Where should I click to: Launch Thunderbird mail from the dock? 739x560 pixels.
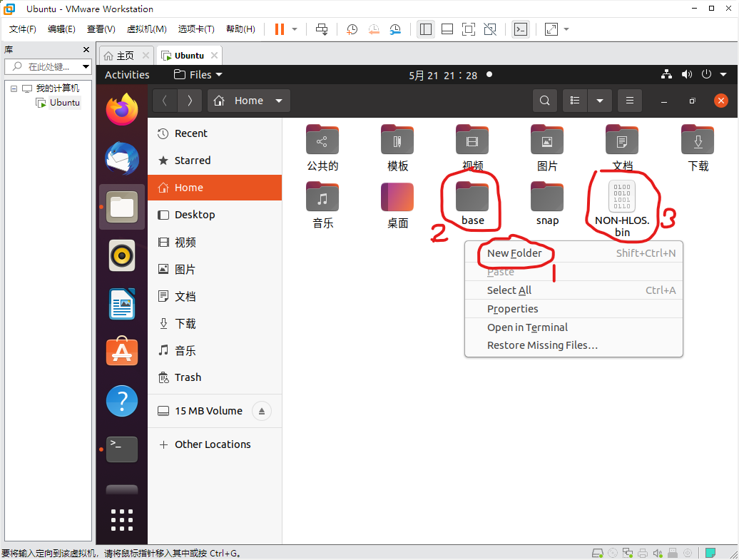pyautogui.click(x=122, y=158)
